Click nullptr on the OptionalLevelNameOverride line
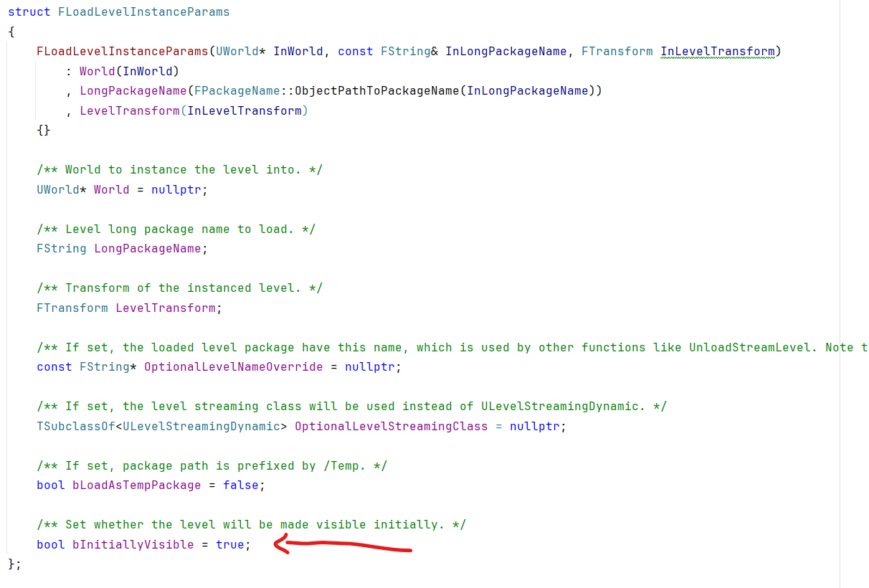869x588 pixels. coord(370,367)
